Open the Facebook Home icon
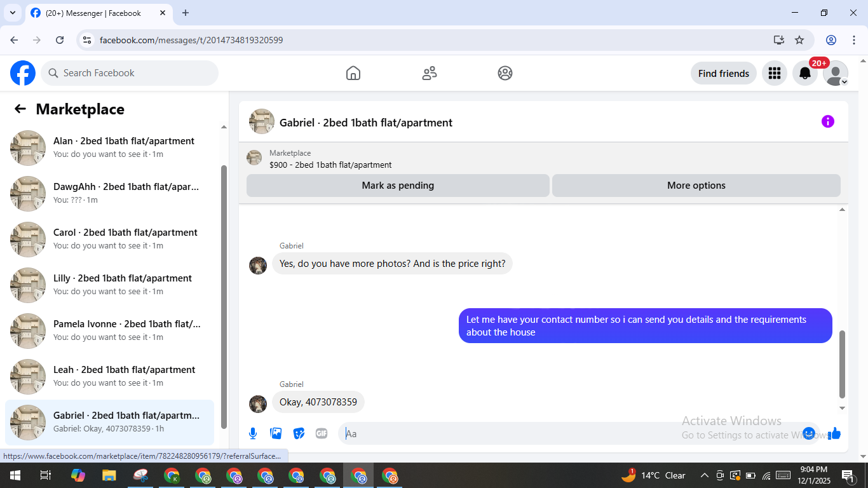Image resolution: width=868 pixels, height=488 pixels. coord(353,73)
